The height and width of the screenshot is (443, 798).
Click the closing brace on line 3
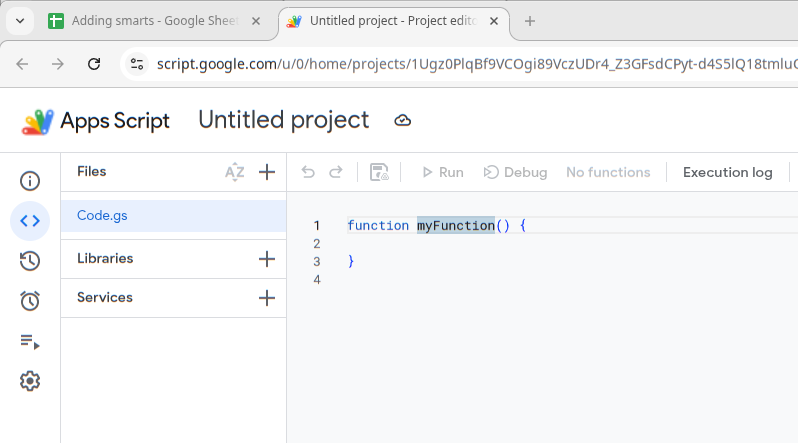tap(351, 261)
